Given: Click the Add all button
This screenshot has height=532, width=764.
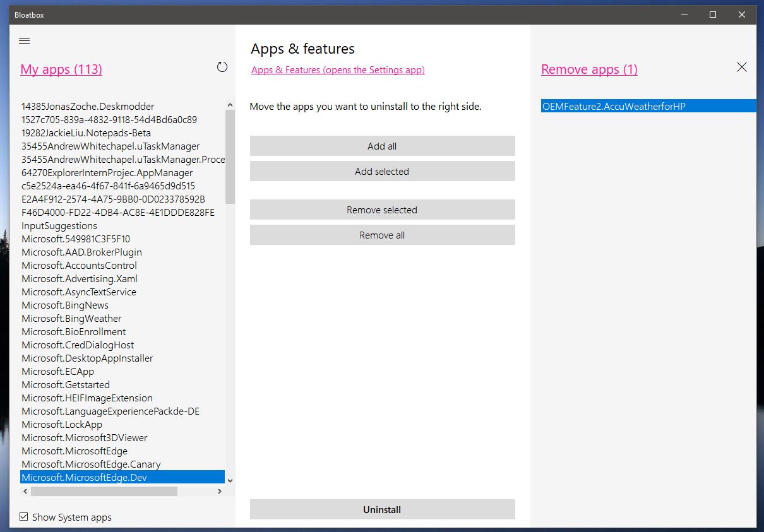Looking at the screenshot, I should click(382, 146).
